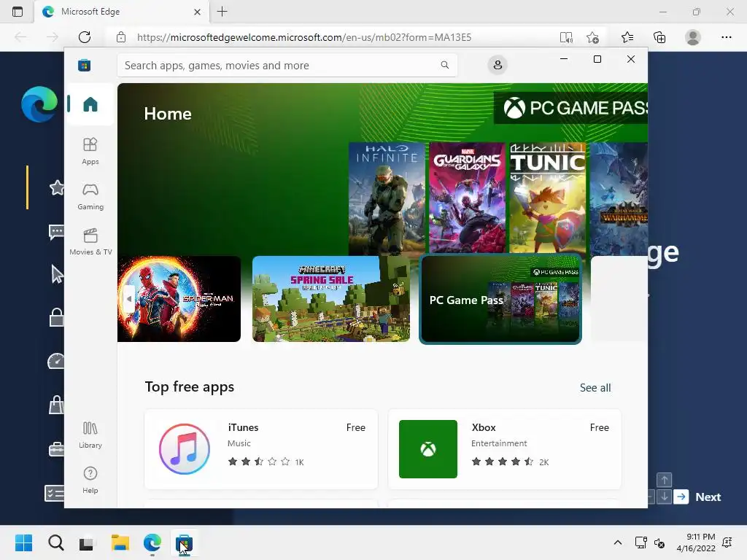This screenshot has width=747, height=560.
Task: Open the Minecraft Spring Sale banner card
Action: tap(331, 299)
